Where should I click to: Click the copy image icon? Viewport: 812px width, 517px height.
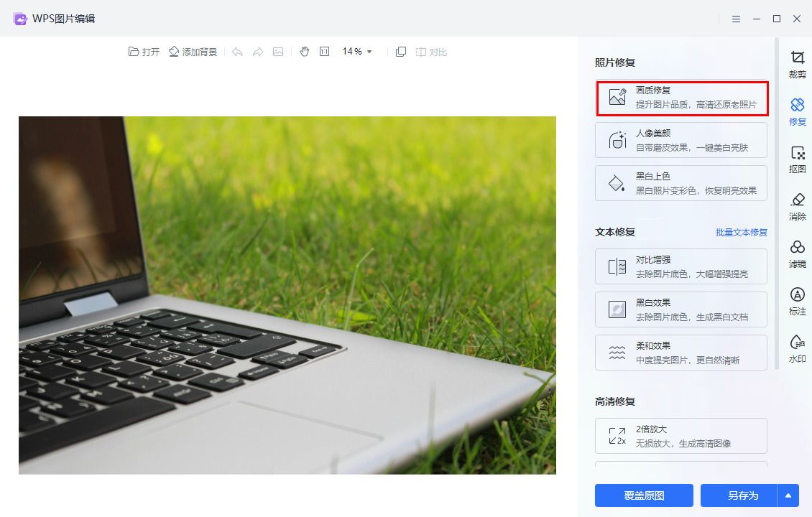pos(401,52)
